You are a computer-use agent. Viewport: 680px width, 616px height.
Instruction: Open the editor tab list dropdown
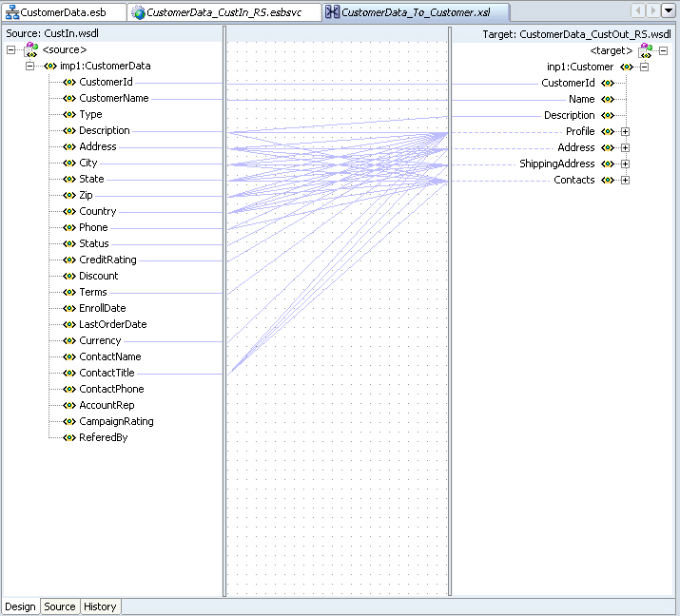pyautogui.click(x=668, y=10)
